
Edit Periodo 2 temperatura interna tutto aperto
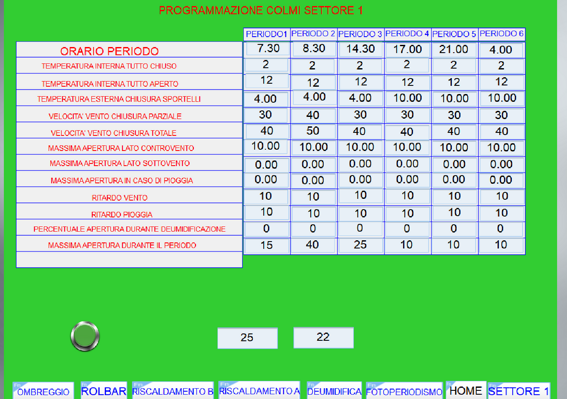tap(314, 83)
